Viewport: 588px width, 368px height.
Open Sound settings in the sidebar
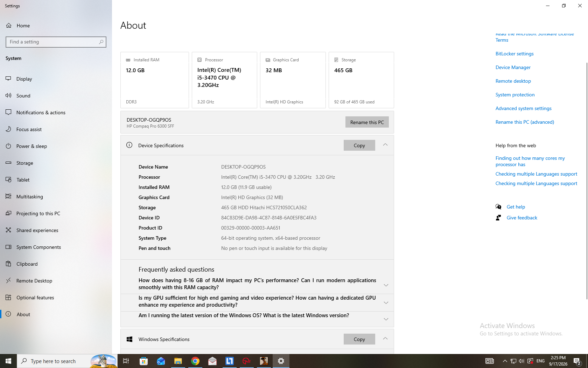click(23, 96)
